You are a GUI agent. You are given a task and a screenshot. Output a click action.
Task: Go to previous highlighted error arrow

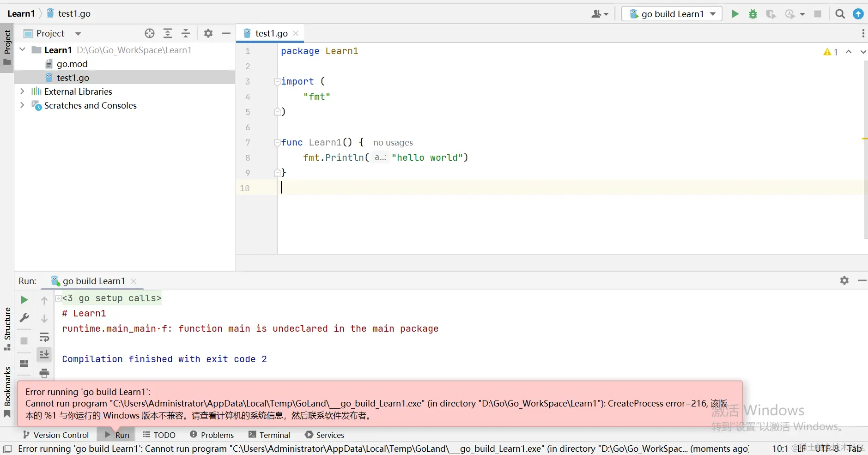(849, 52)
